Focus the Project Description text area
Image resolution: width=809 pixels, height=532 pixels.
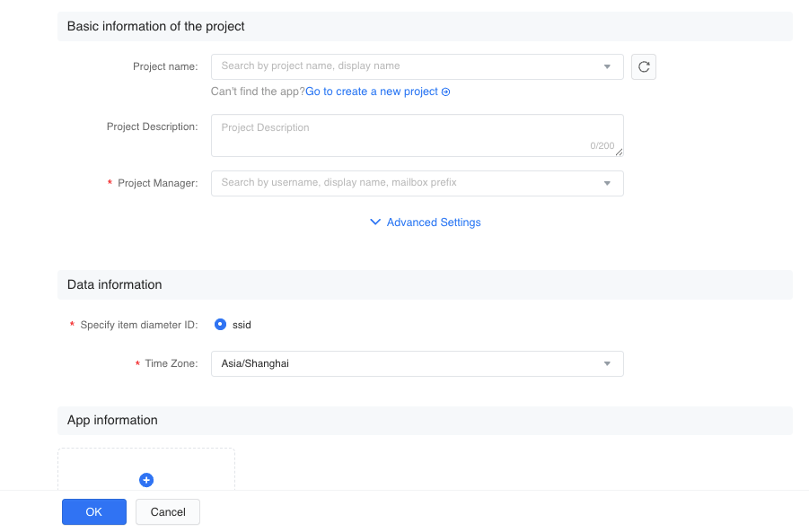418,135
